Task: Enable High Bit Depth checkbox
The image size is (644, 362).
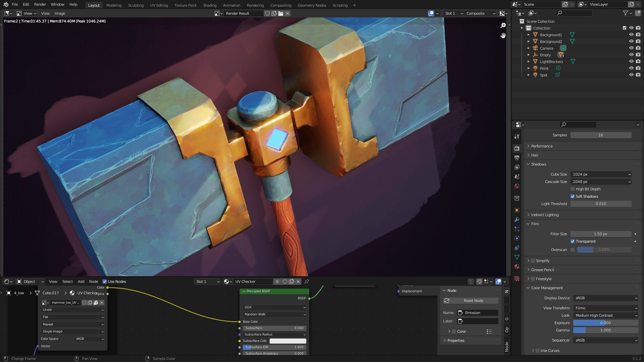Action: point(573,189)
